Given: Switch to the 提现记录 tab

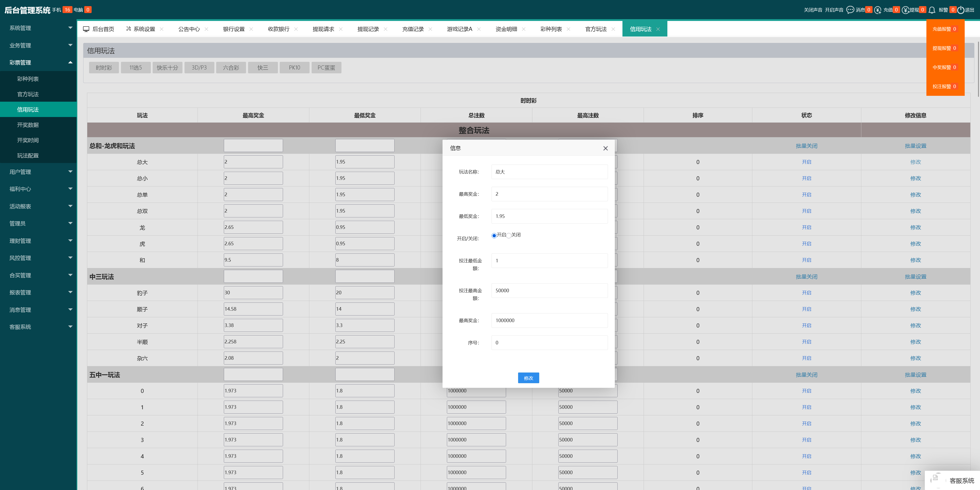Looking at the screenshot, I should 368,29.
